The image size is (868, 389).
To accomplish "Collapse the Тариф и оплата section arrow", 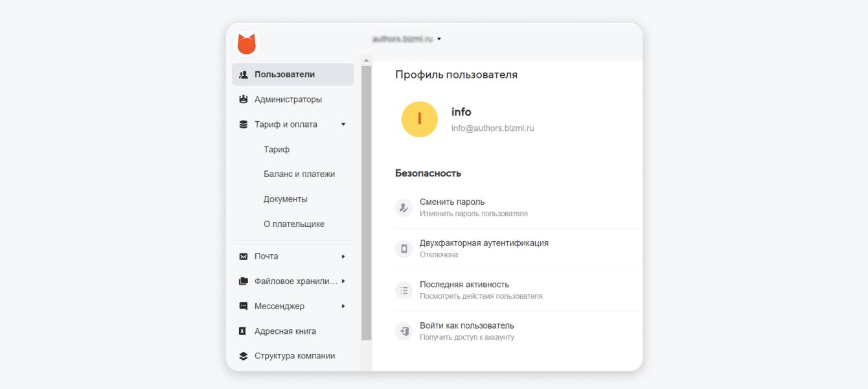I will pyautogui.click(x=343, y=124).
